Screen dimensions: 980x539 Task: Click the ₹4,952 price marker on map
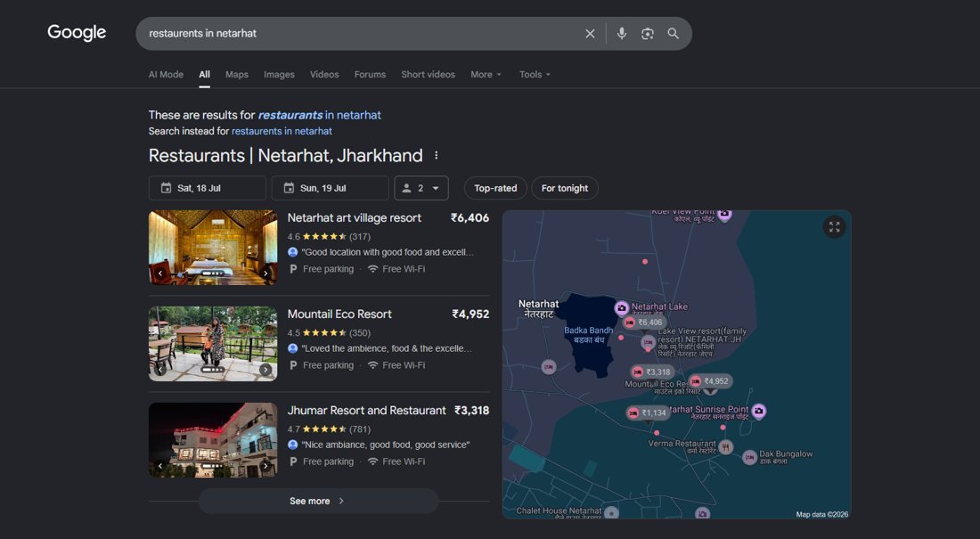711,381
